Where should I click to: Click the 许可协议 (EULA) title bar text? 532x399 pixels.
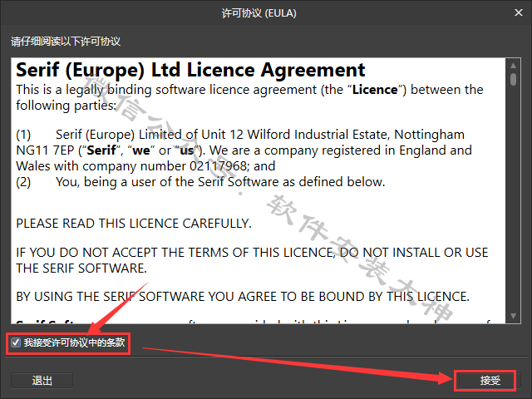(259, 13)
